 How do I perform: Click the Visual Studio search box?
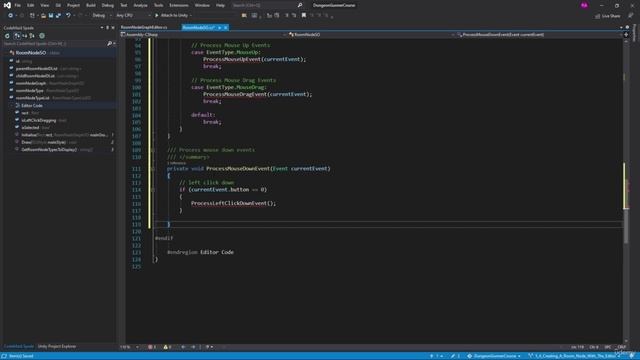[x=267, y=5]
